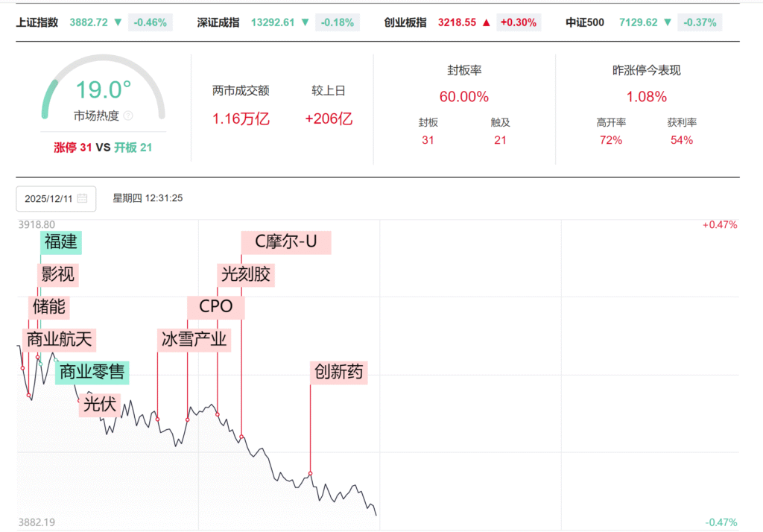Click the 创业板指 red up arrow
The image size is (763, 532).
[x=486, y=22]
